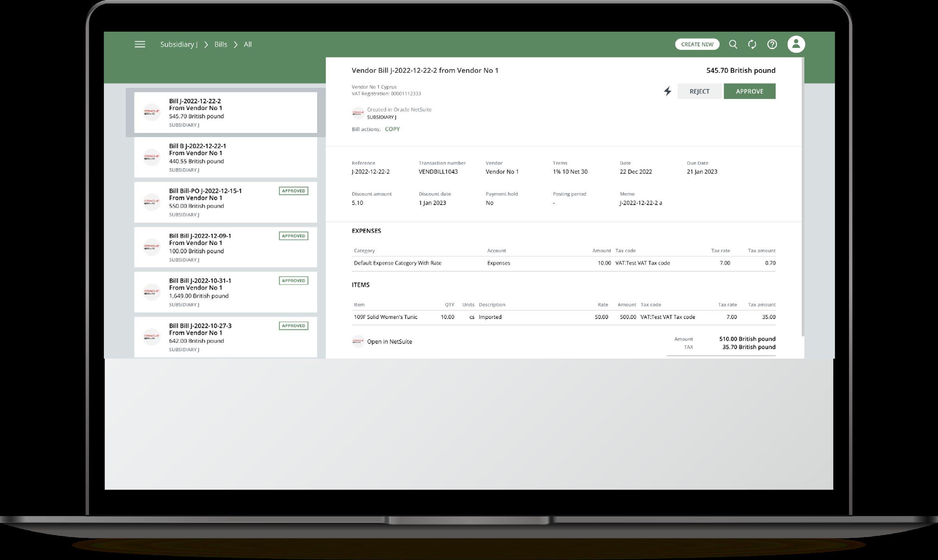Click Oracle NetSuite logo on Bill J-2022-12-22-2 card
938x560 pixels.
coord(152,112)
